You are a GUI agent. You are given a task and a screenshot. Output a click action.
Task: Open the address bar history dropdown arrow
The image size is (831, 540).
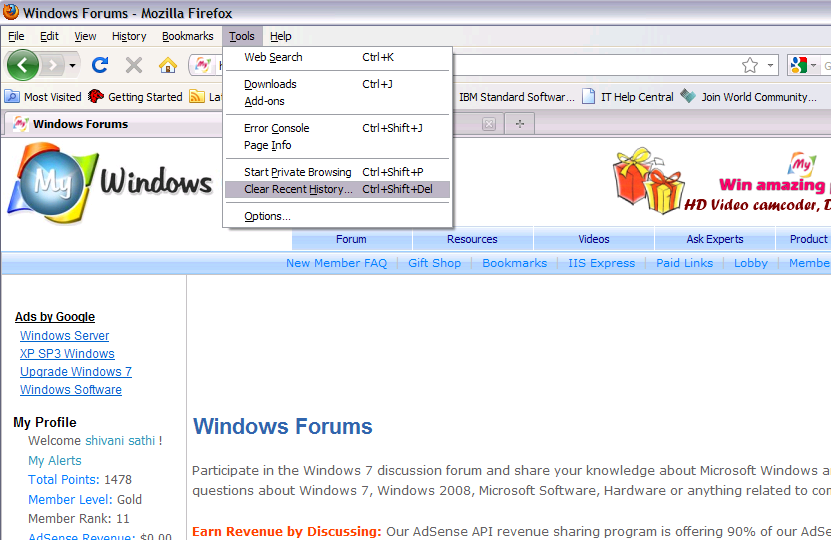770,66
